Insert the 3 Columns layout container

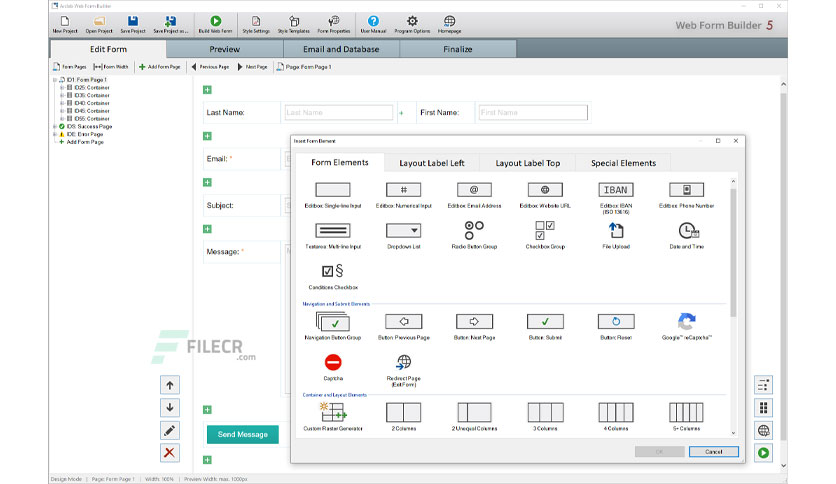[x=545, y=417]
